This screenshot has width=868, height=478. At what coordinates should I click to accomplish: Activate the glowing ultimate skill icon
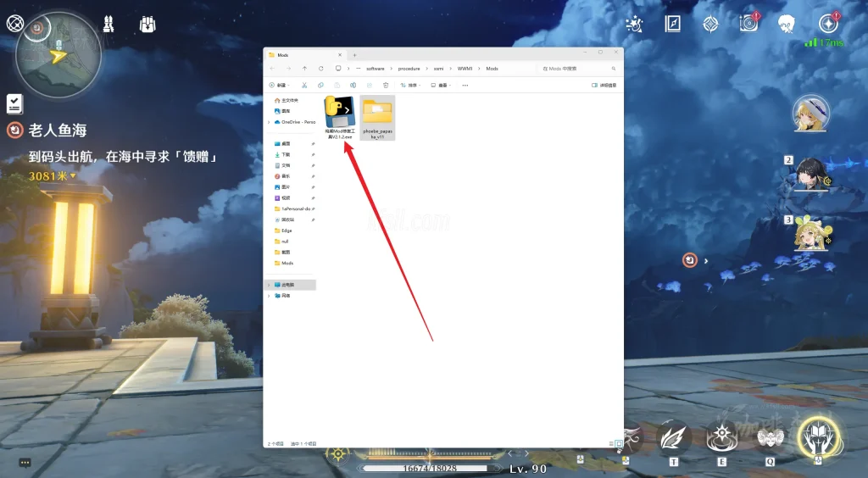pos(819,436)
